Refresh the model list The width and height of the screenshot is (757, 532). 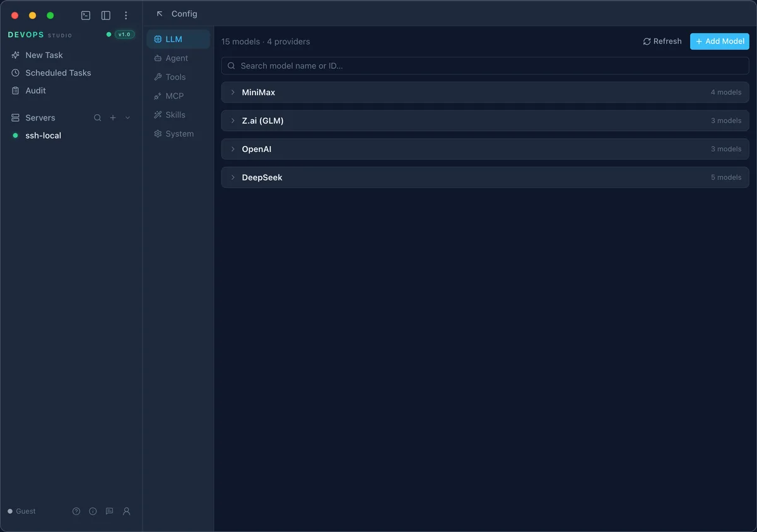click(662, 41)
